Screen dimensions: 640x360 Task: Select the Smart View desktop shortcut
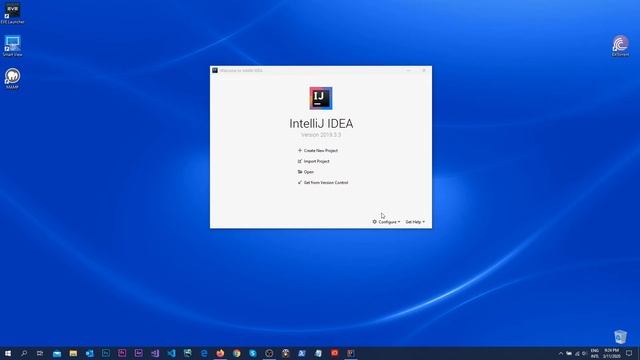(x=12, y=46)
